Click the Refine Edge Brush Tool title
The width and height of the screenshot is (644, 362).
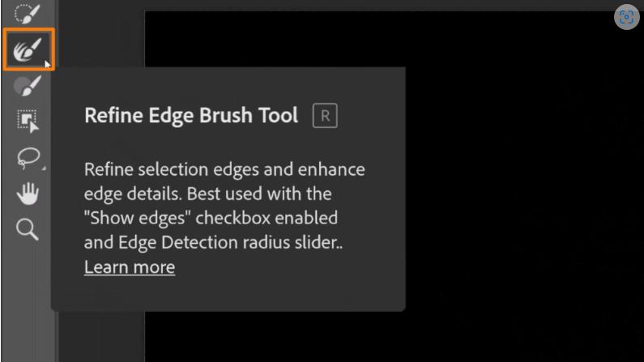point(191,115)
